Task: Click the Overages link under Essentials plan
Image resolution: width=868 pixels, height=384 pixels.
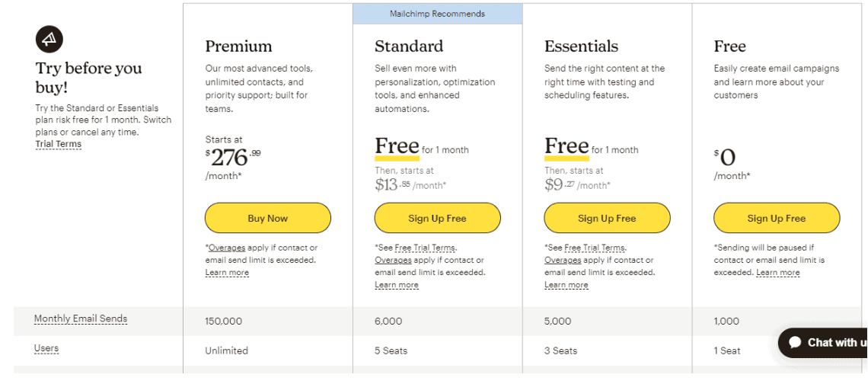Action: coord(563,260)
